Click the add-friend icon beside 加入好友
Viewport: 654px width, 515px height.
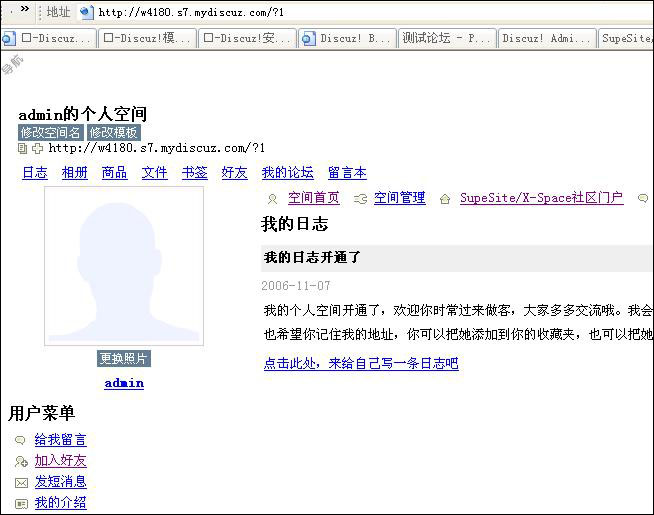[x=21, y=461]
